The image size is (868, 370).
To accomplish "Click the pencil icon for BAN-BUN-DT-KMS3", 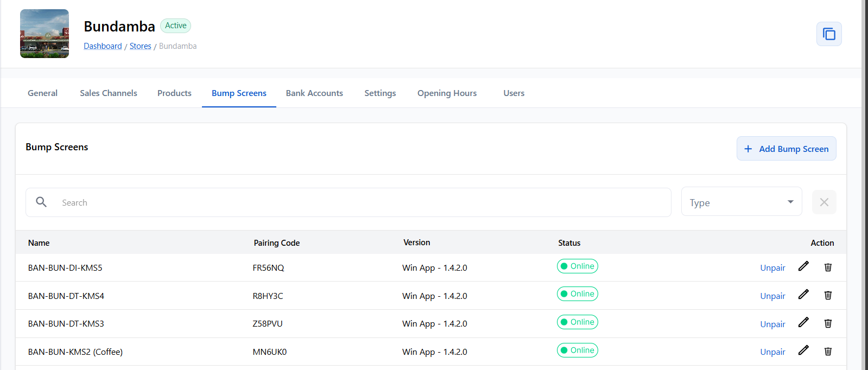I will coord(803,323).
